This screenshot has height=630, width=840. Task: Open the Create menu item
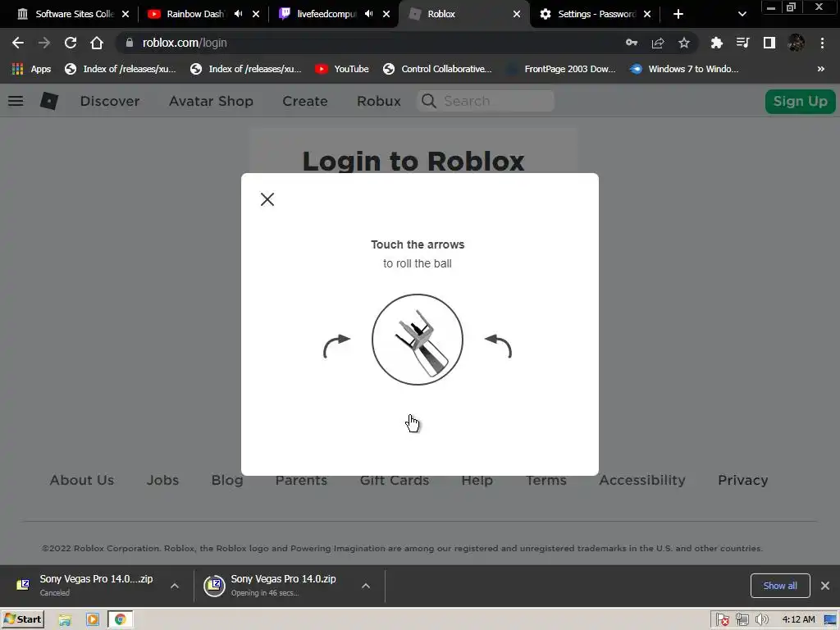click(305, 101)
